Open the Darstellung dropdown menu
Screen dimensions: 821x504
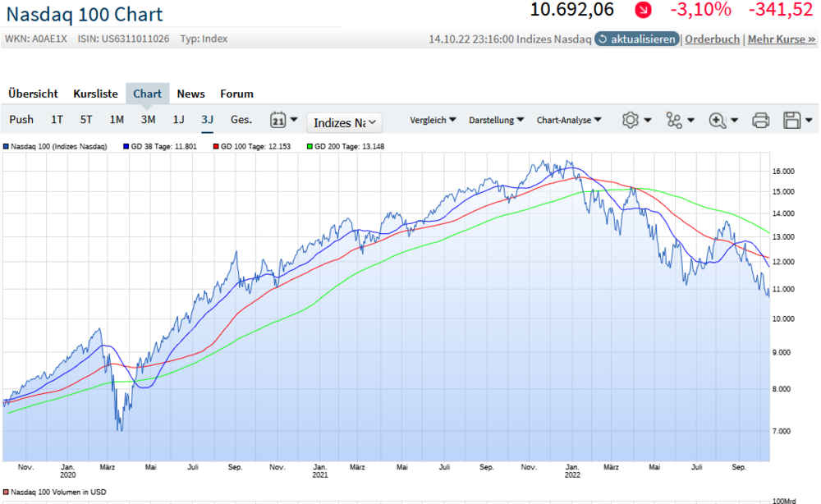pos(496,120)
